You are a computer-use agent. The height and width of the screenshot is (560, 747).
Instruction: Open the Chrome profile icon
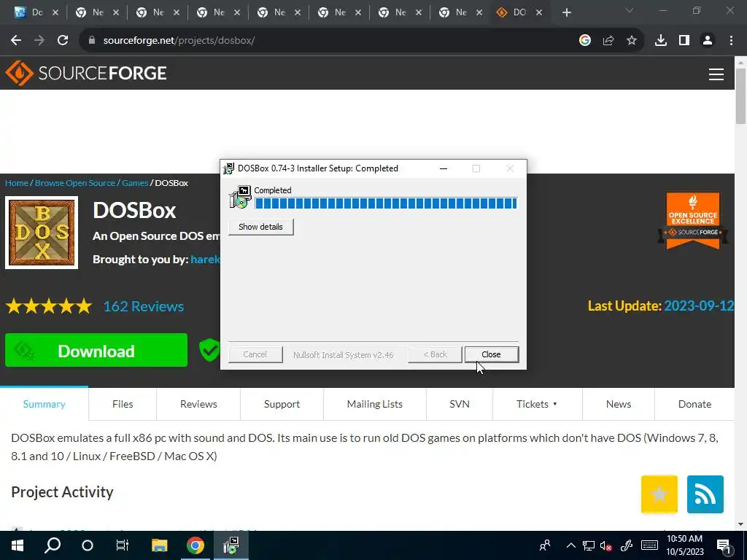pos(708,41)
